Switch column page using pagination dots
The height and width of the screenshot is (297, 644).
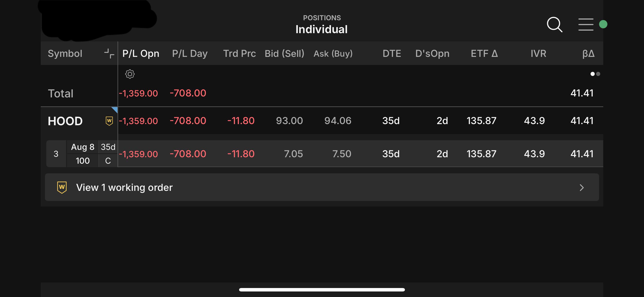(x=595, y=74)
